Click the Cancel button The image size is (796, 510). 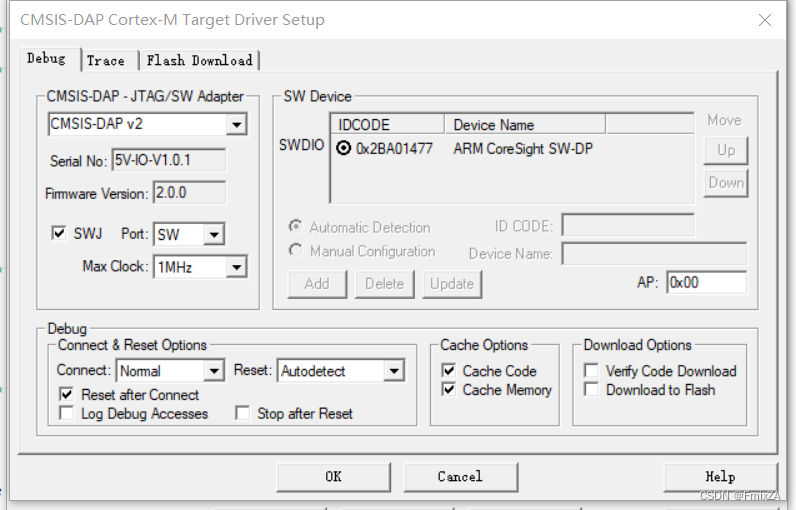(x=460, y=477)
